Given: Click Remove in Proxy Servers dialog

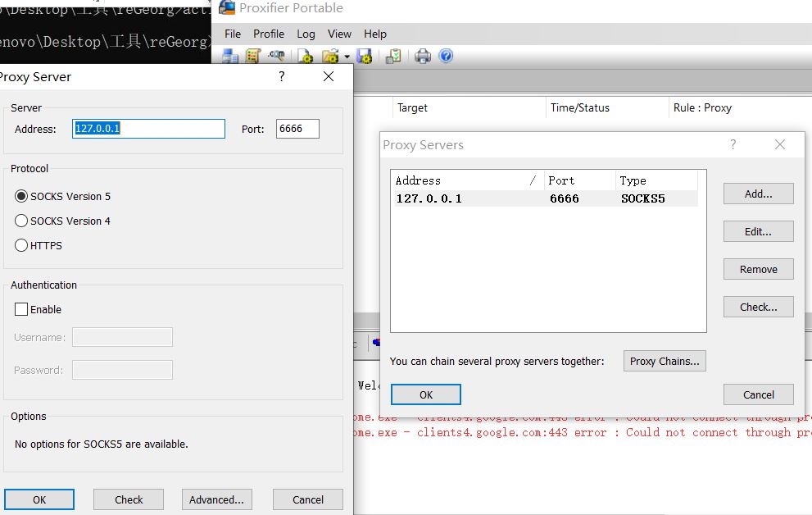Looking at the screenshot, I should (758, 270).
